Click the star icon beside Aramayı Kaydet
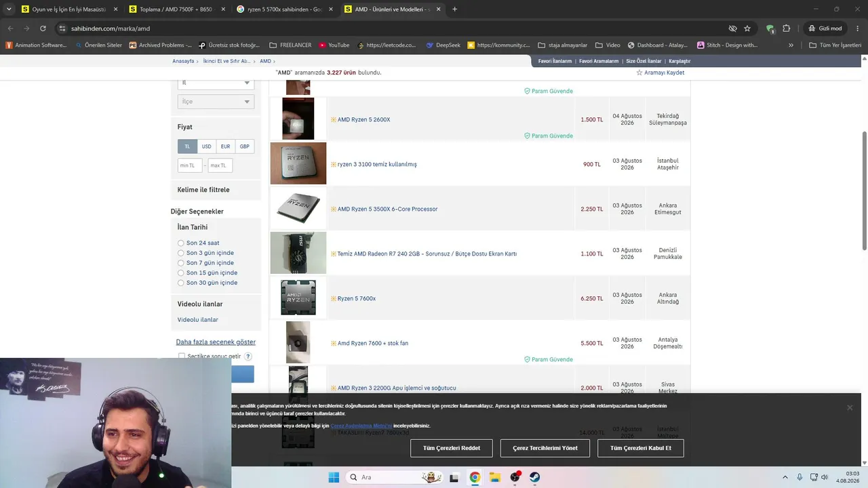Image resolution: width=868 pixels, height=488 pixels. (x=639, y=73)
